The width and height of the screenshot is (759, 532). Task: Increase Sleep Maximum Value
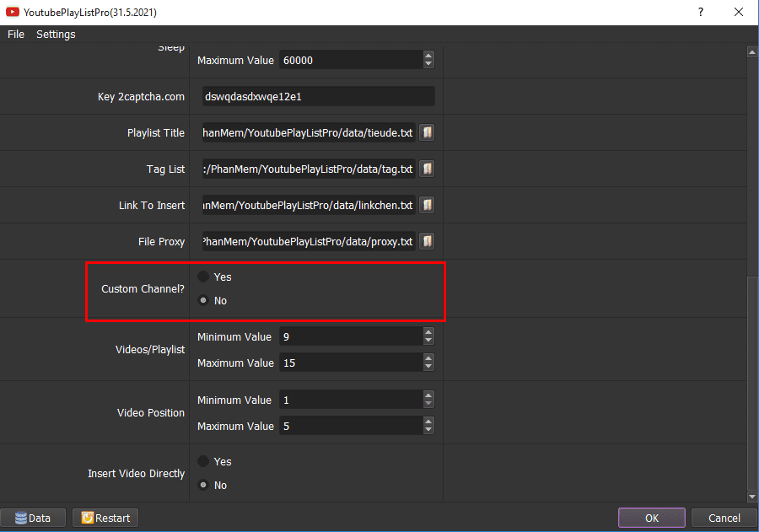[428, 56]
